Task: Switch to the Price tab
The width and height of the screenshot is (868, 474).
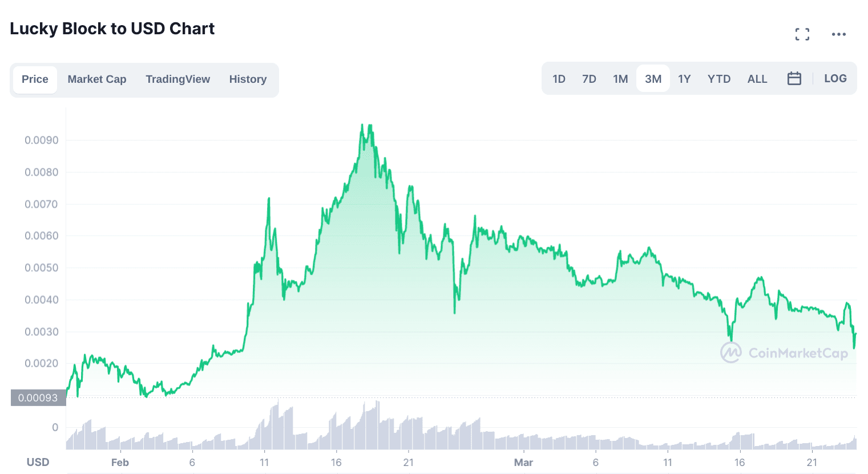Action: click(35, 79)
